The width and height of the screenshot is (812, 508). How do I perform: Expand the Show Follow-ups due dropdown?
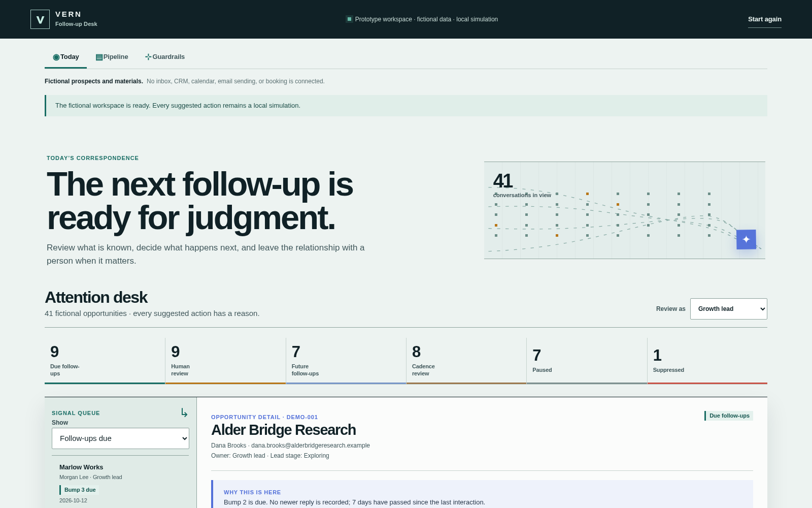(x=120, y=438)
